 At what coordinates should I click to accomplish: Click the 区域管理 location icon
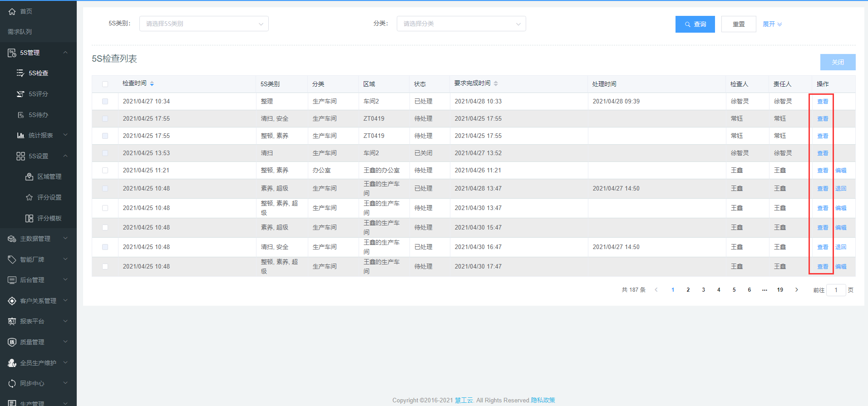point(29,176)
